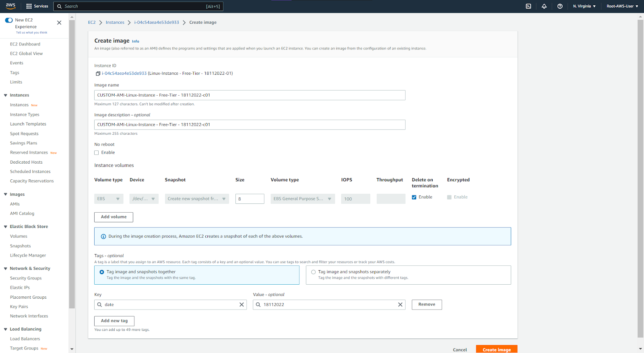The height and width of the screenshot is (353, 644).
Task: Click the sidebar scroll down arrow
Action: tap(72, 349)
